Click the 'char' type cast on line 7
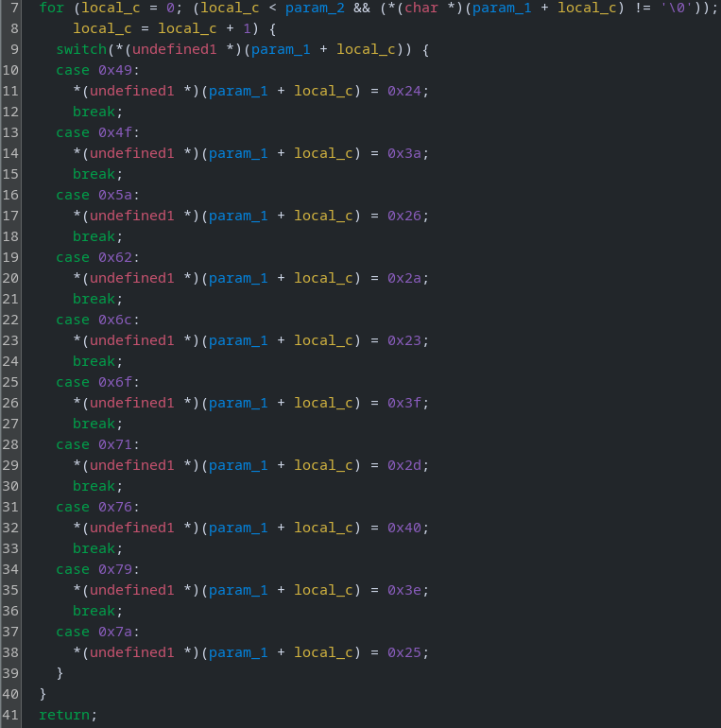This screenshot has height=728, width=721. pos(421,8)
